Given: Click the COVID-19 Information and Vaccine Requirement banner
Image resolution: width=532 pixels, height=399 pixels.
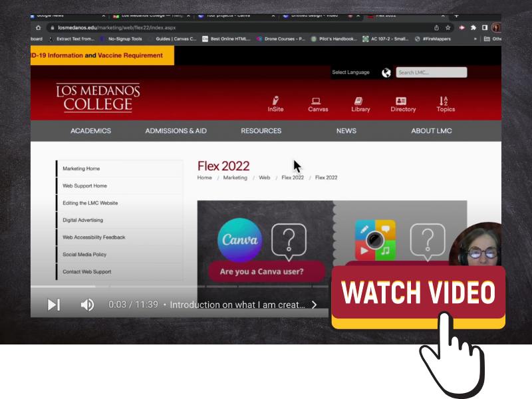Looking at the screenshot, I should point(102,55).
